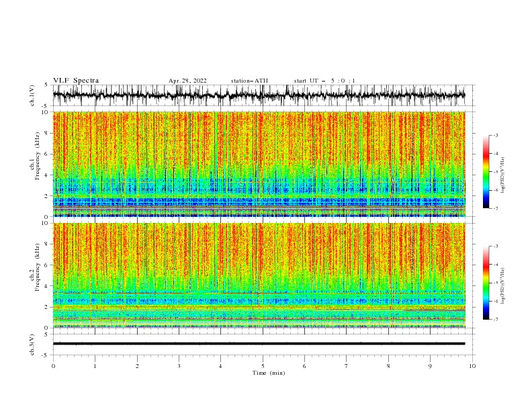Click the ch.1(V) waveform axis label
Image resolution: width=532 pixels, height=411 pixels.
32,95
